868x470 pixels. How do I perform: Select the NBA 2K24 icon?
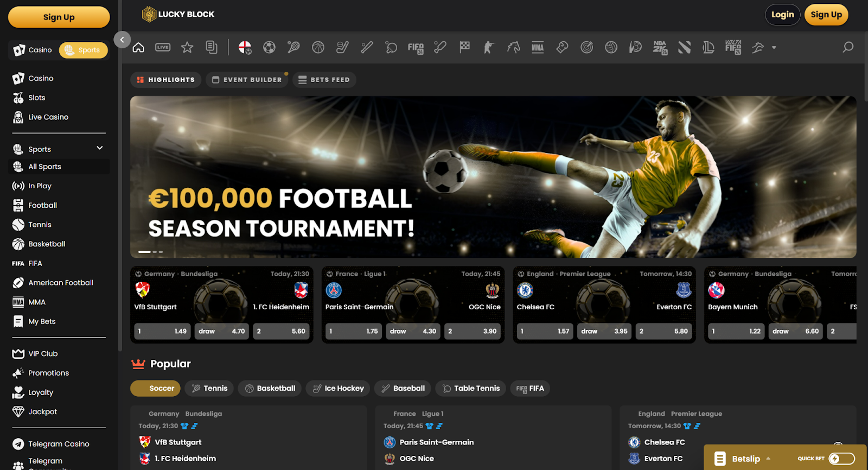pyautogui.click(x=660, y=48)
